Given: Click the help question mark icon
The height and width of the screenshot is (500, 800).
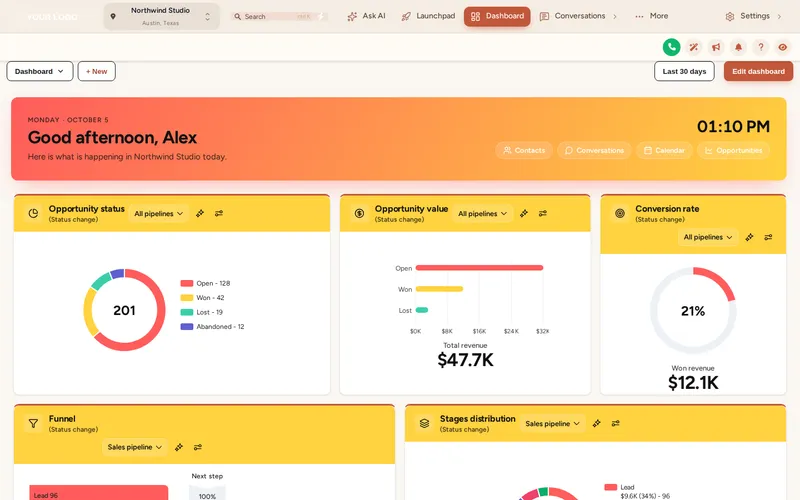Looking at the screenshot, I should click(x=761, y=47).
